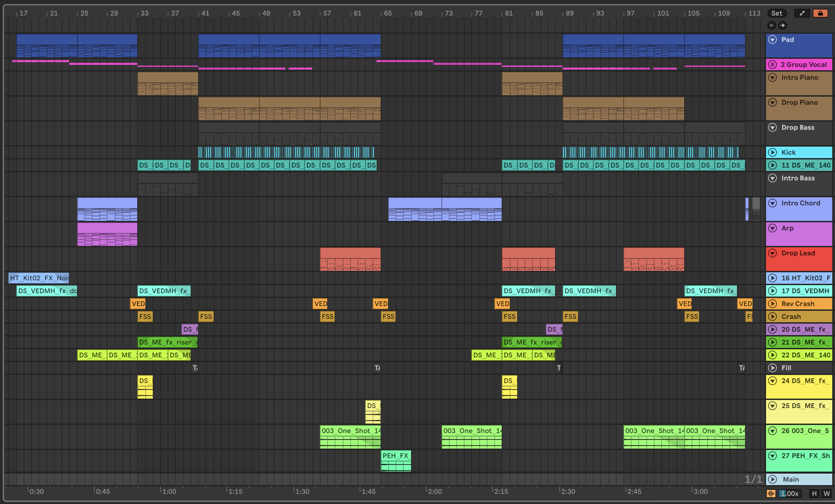835x504 pixels.
Task: Click the Set locator button
Action: (x=777, y=13)
